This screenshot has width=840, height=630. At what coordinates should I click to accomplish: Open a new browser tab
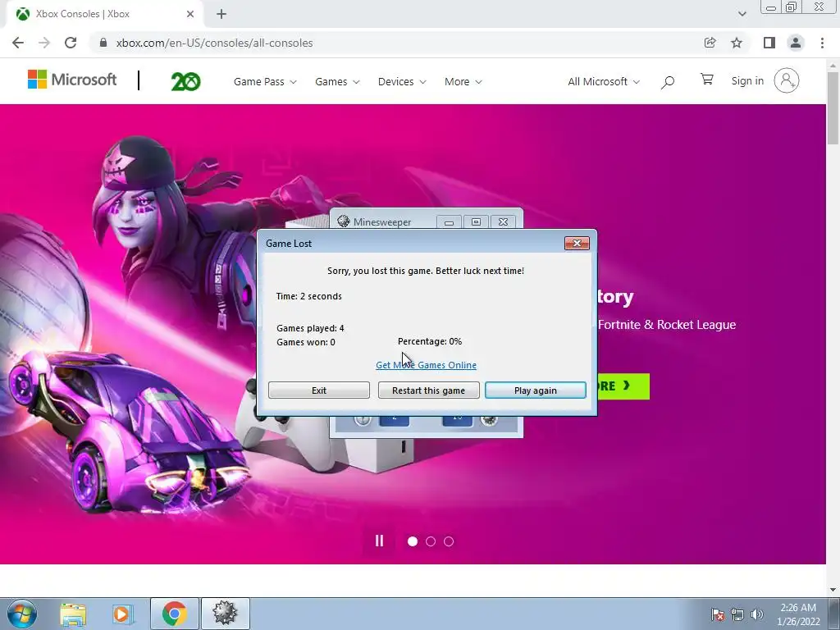[x=221, y=14]
